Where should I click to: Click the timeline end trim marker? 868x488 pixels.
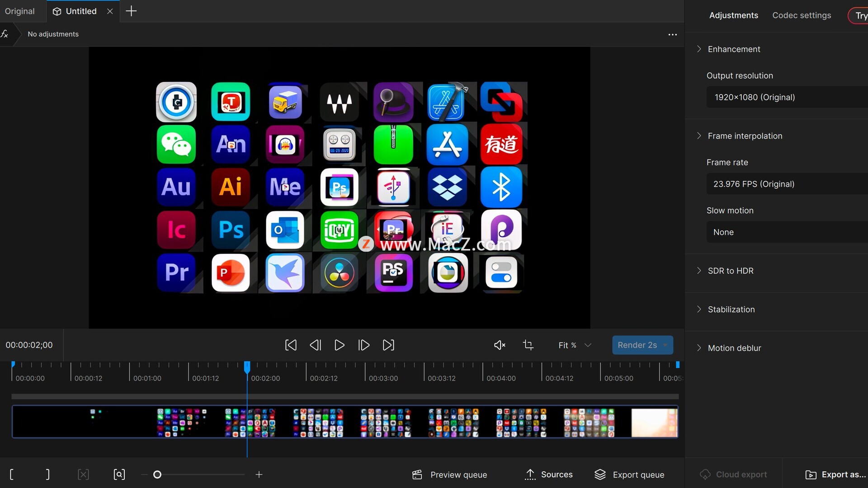point(678,364)
